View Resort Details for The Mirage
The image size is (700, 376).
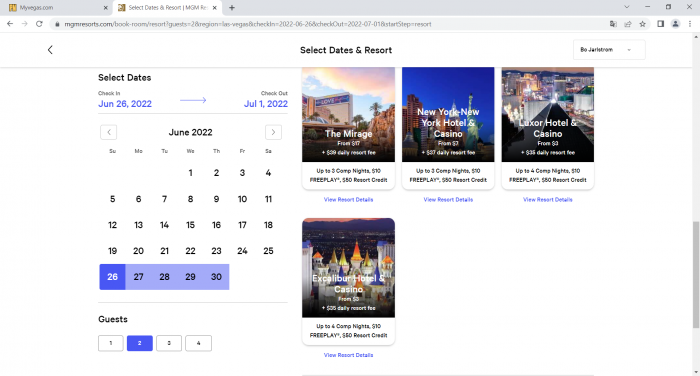348,200
